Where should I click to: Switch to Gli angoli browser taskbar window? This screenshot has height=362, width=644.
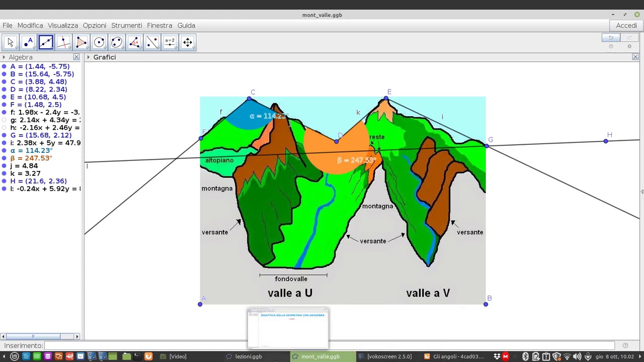pos(454,356)
